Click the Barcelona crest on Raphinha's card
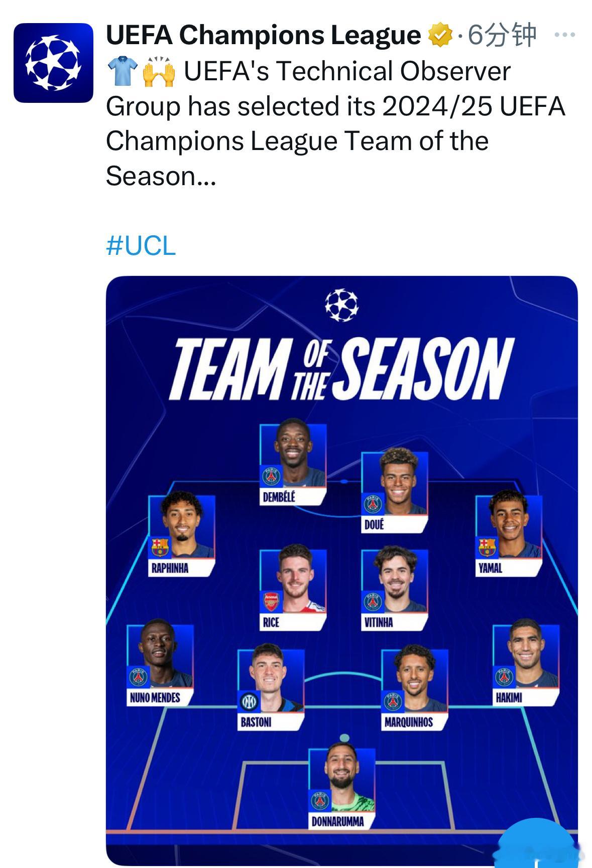This screenshot has height=868, width=592. [x=161, y=547]
